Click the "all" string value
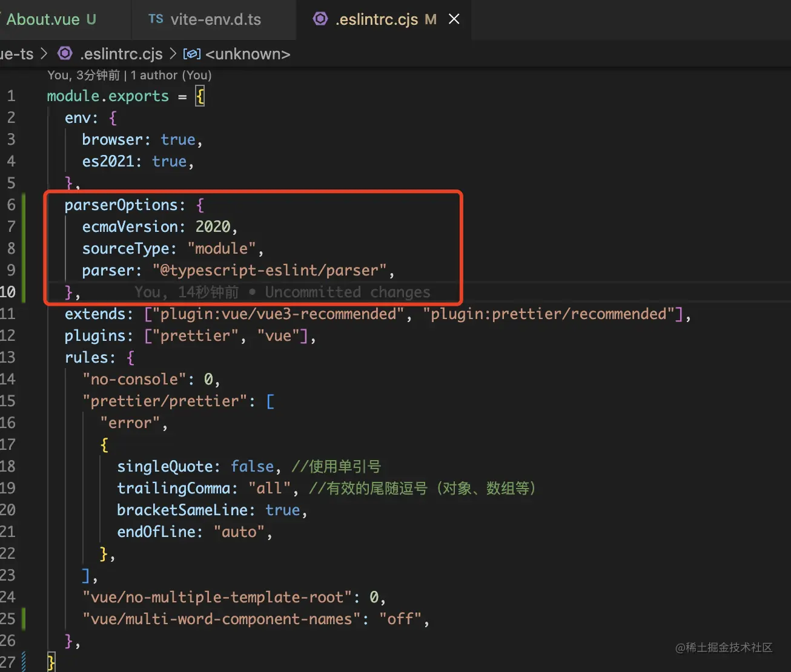This screenshot has width=791, height=672. pos(270,489)
